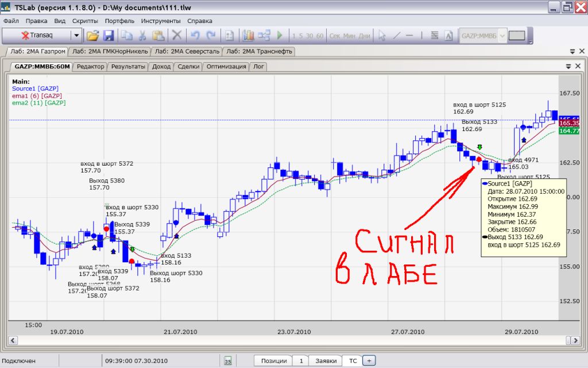The width and height of the screenshot is (588, 368).
Task: Open the Лог tab
Action: pos(258,67)
